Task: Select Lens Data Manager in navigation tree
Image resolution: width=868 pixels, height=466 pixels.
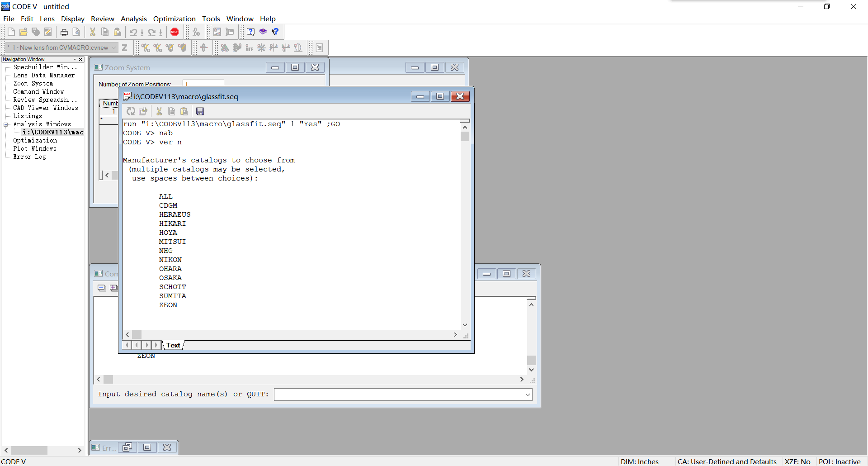Action: 44,76
